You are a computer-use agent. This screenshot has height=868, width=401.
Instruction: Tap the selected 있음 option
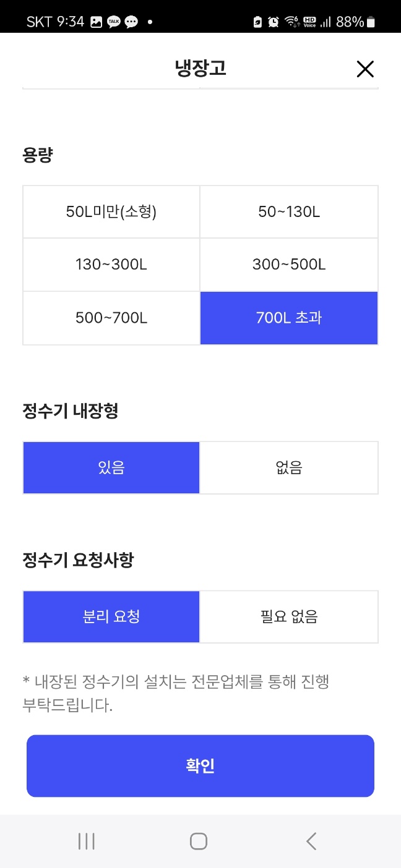coord(111,467)
